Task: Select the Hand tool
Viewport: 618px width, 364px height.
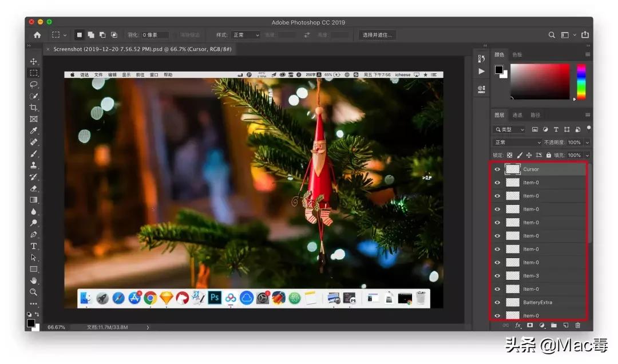Action: coord(34,280)
